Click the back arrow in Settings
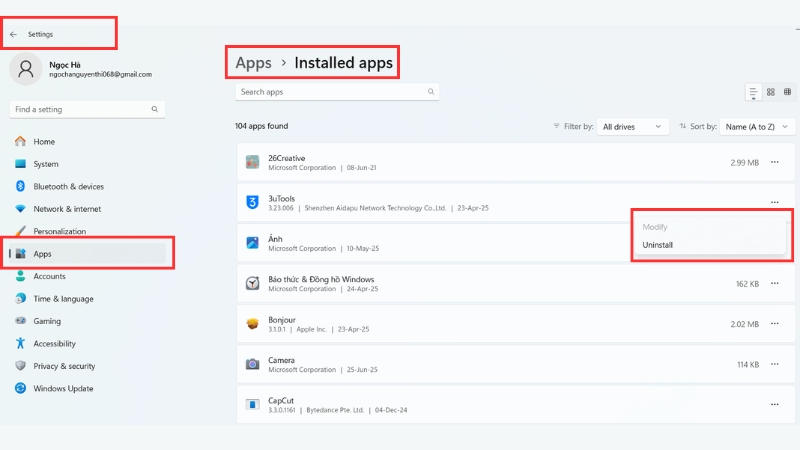800x450 pixels. [13, 34]
